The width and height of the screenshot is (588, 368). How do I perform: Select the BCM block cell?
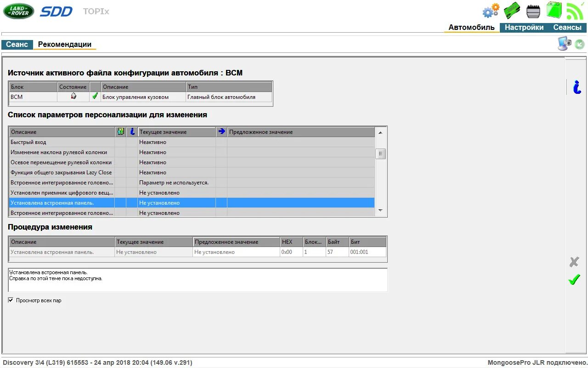pyautogui.click(x=33, y=97)
